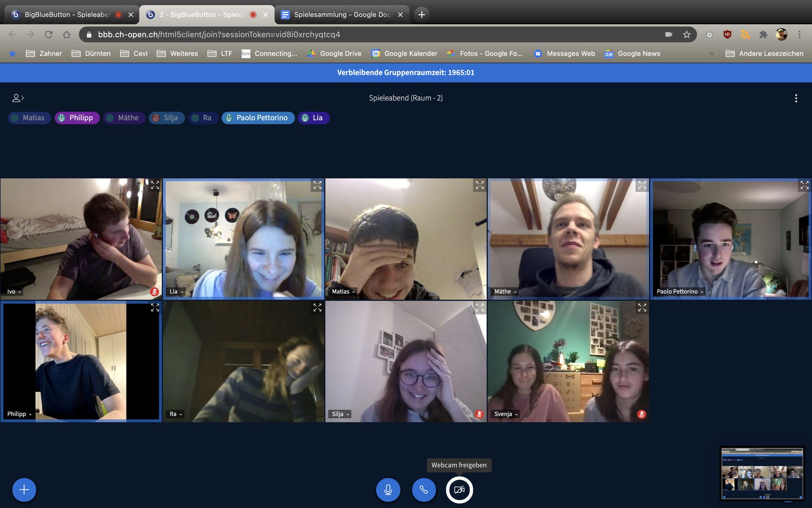Viewport: 812px width, 508px height.
Task: Expand Ivo's webcam to fullscreen
Action: coord(155,185)
